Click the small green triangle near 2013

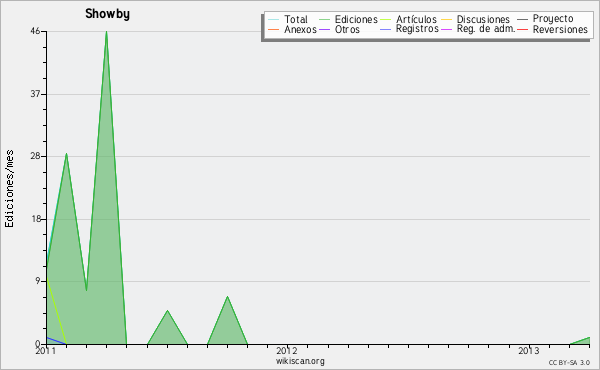click(x=583, y=341)
